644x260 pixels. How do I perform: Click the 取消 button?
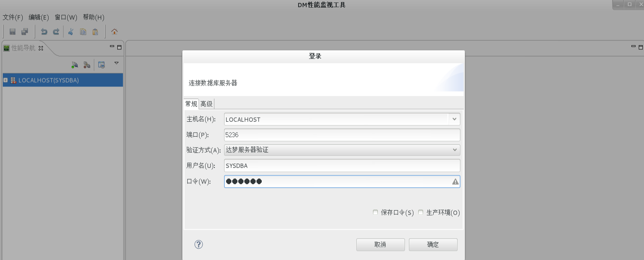click(x=381, y=245)
